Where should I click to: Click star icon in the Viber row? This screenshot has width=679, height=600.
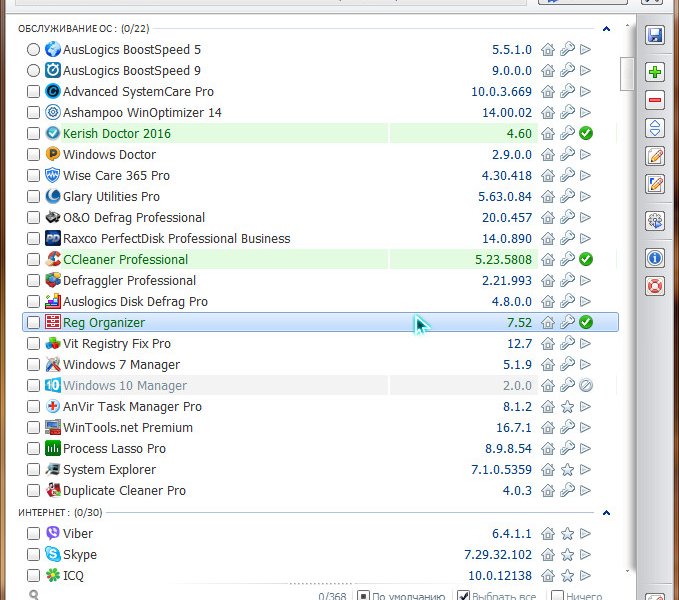[567, 533]
